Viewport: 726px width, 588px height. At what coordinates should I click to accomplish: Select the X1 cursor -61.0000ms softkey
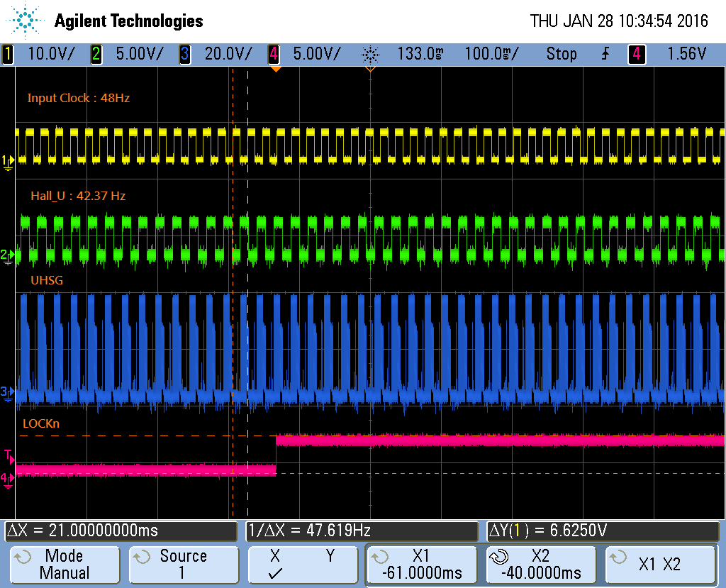(x=422, y=565)
